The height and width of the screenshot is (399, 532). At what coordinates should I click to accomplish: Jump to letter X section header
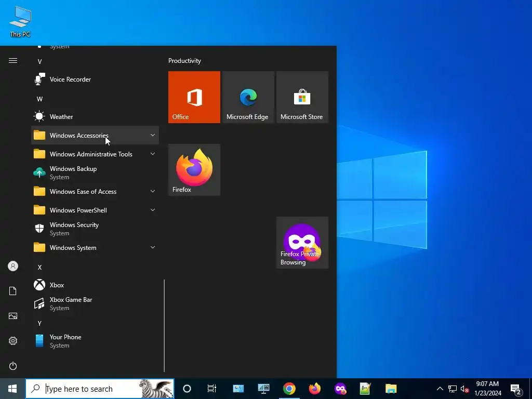pos(39,268)
